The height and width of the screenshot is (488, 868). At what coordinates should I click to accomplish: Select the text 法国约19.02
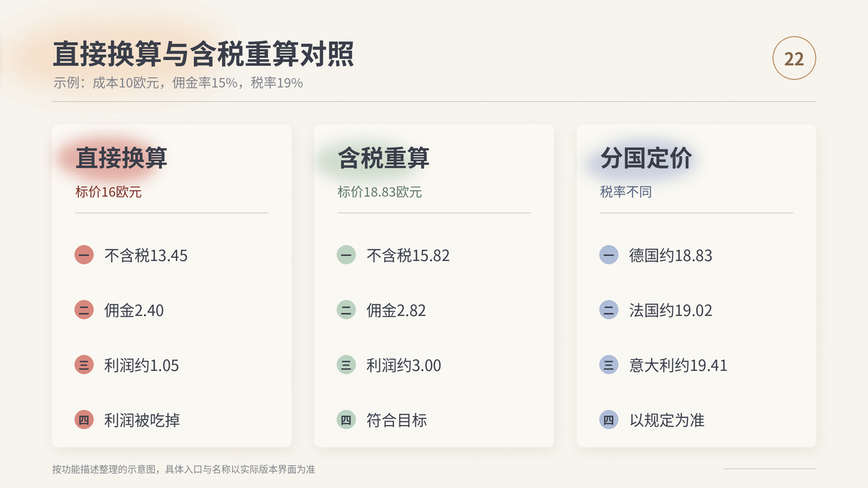671,310
